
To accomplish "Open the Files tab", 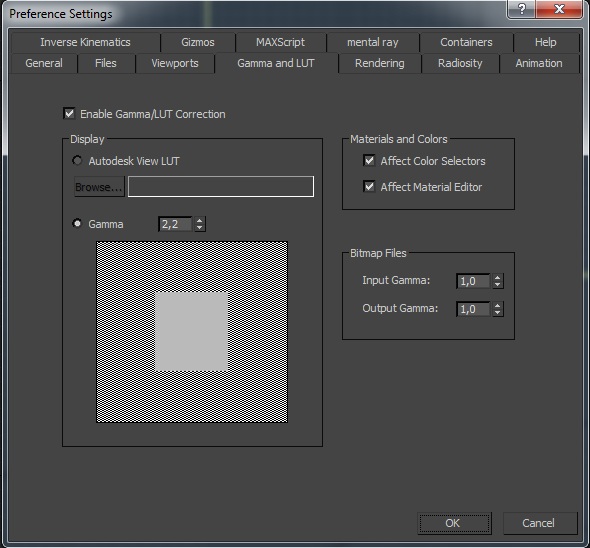I will click(x=106, y=63).
